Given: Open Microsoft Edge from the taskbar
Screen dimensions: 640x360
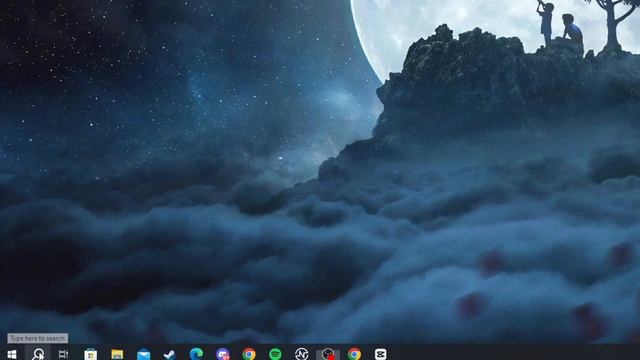Looking at the screenshot, I should [196, 354].
